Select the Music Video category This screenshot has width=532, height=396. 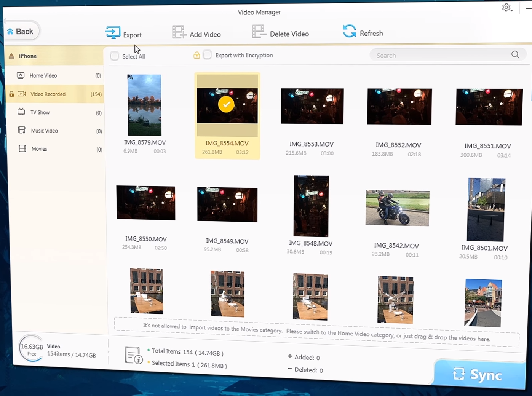(44, 131)
